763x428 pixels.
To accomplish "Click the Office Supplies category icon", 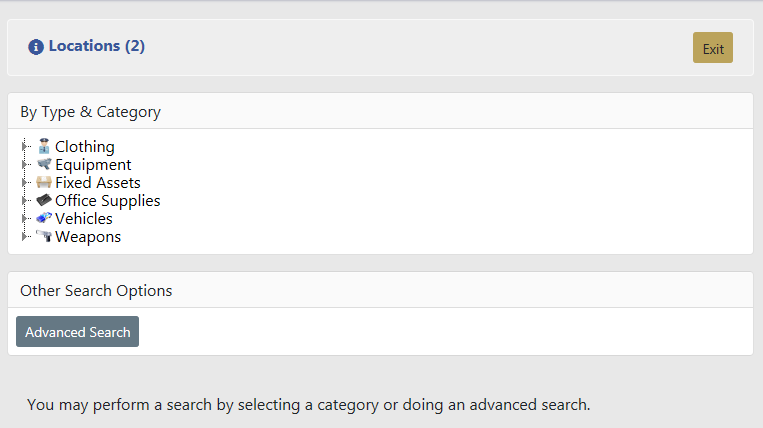I will pos(44,201).
